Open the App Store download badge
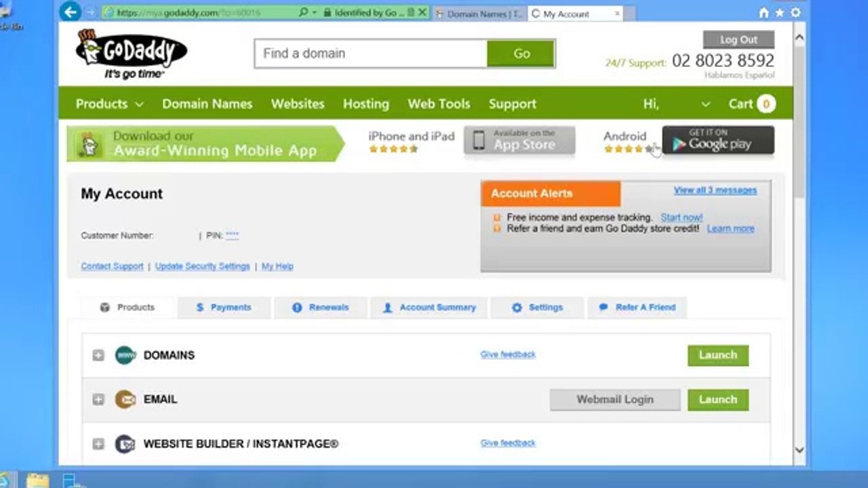The height and width of the screenshot is (488, 868). pos(519,141)
